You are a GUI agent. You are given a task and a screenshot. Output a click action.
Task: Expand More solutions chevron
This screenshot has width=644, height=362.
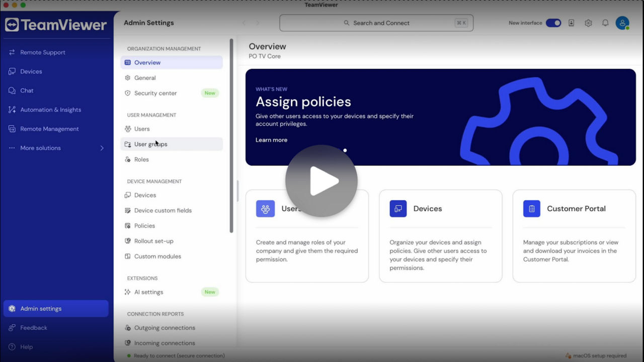pyautogui.click(x=102, y=148)
